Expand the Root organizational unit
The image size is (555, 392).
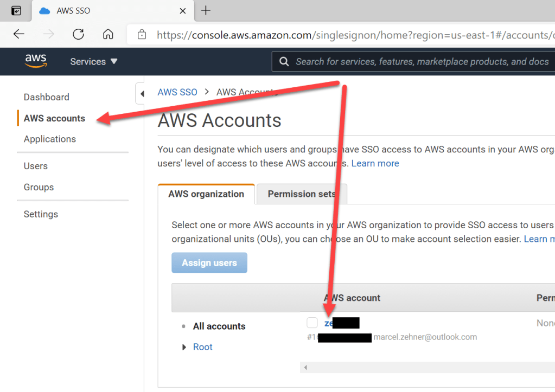pos(184,347)
